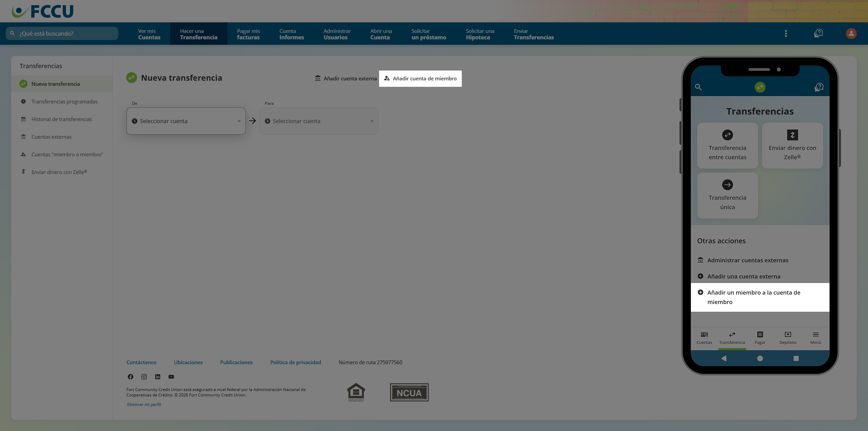
Task: Click Añadir cuenta externa button
Action: [x=346, y=78]
